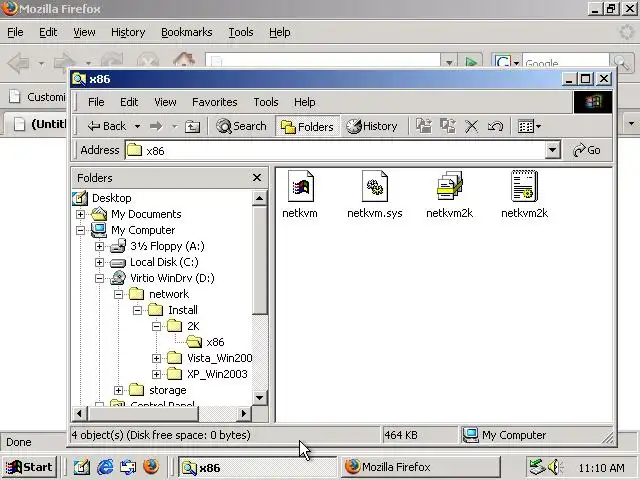The height and width of the screenshot is (480, 640).
Task: Click the Go button
Action: coord(587,150)
